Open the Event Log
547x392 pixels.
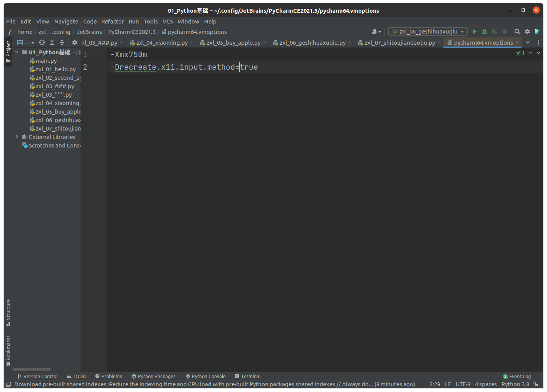[x=517, y=376]
